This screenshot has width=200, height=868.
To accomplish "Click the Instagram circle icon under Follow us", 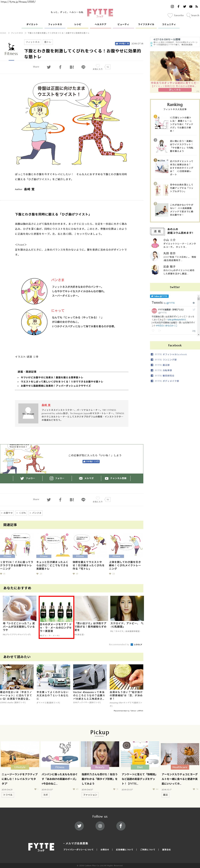I will tap(100, 826).
